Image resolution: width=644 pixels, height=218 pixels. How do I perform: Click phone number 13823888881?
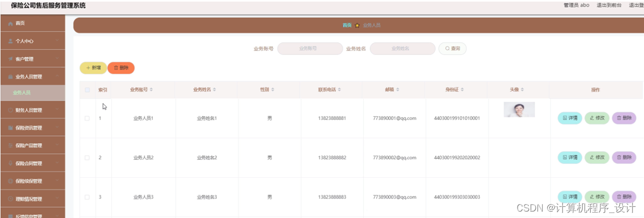(x=332, y=118)
